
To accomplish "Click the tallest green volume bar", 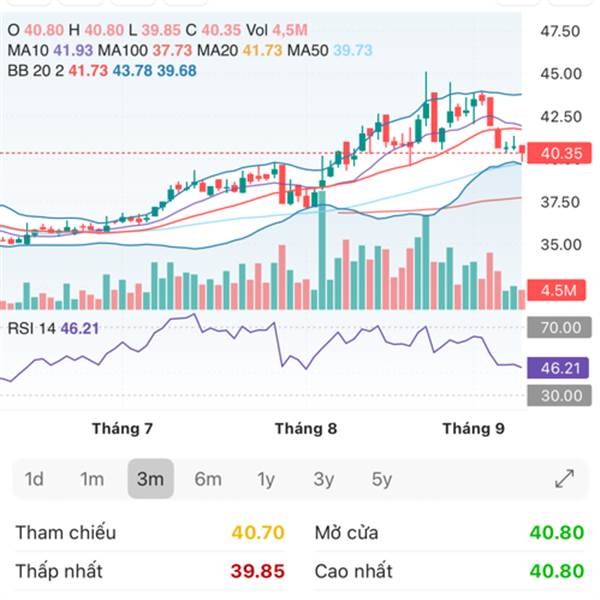I will (x=322, y=250).
